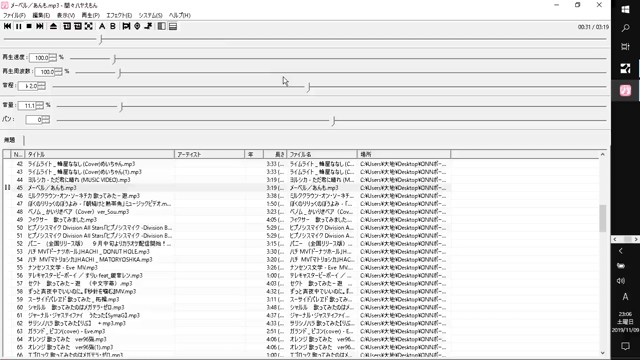Click the 音程 pitch value field
Viewport: 640px width, 360px height.
click(28, 86)
